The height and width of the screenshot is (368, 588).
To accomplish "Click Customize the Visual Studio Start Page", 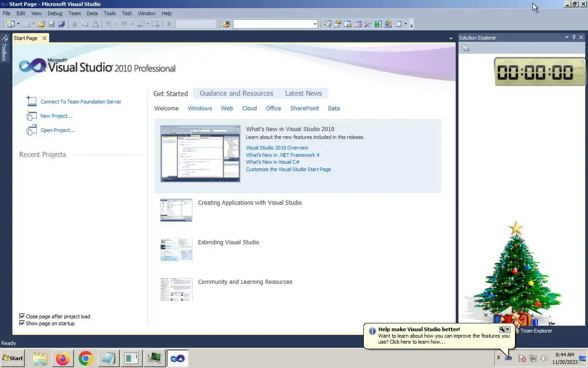I will tap(288, 169).
